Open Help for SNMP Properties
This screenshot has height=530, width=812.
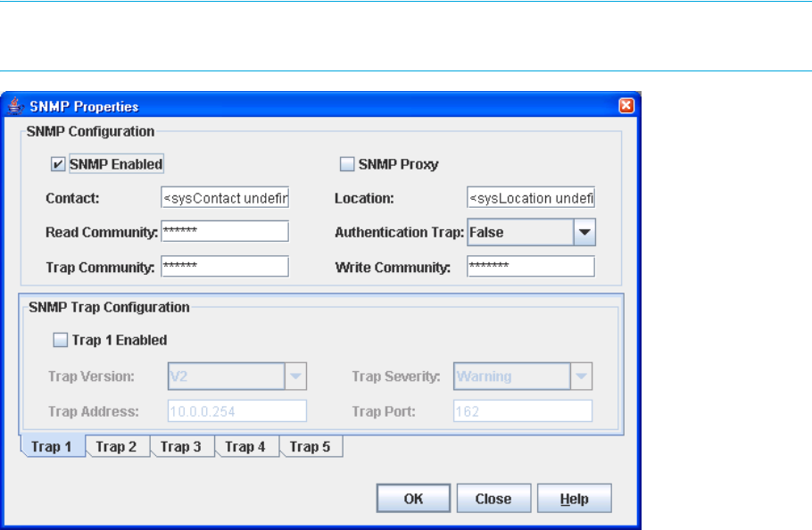click(x=575, y=499)
